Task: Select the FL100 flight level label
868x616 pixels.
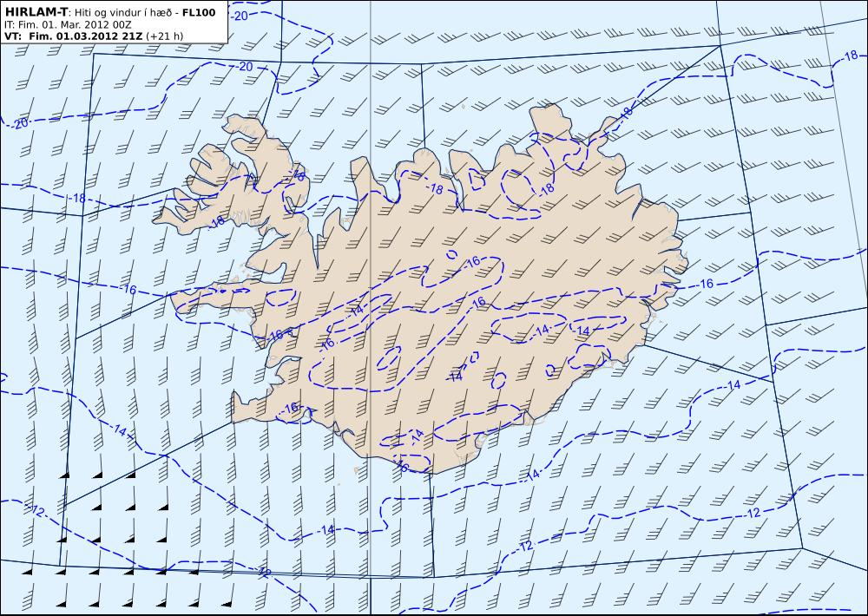Action: pyautogui.click(x=199, y=12)
